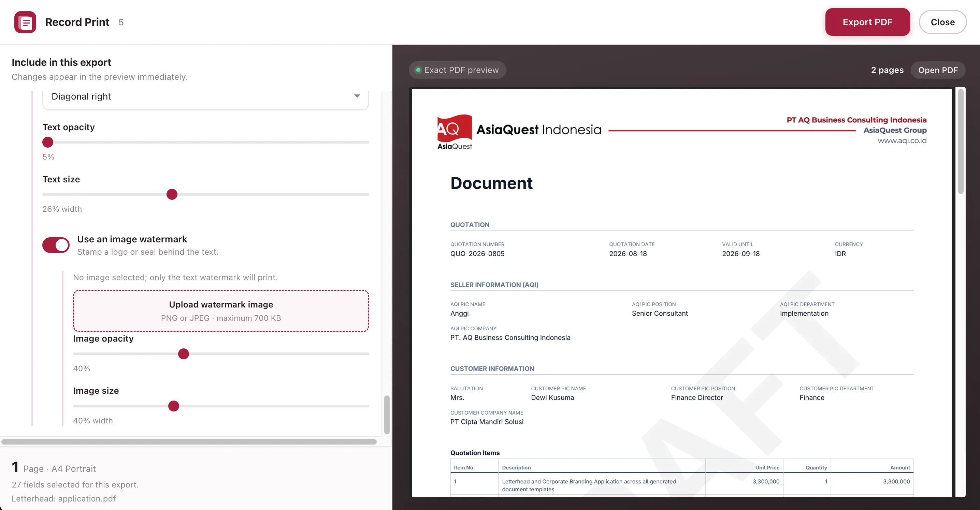The image size is (980, 510).
Task: Click the Text size slider handle
Action: tap(172, 194)
